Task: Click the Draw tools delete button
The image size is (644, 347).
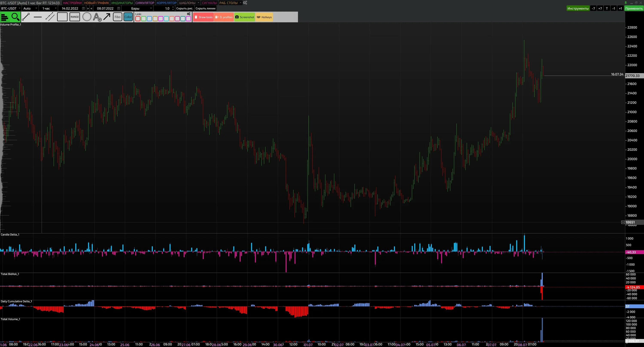Action: pos(203,17)
